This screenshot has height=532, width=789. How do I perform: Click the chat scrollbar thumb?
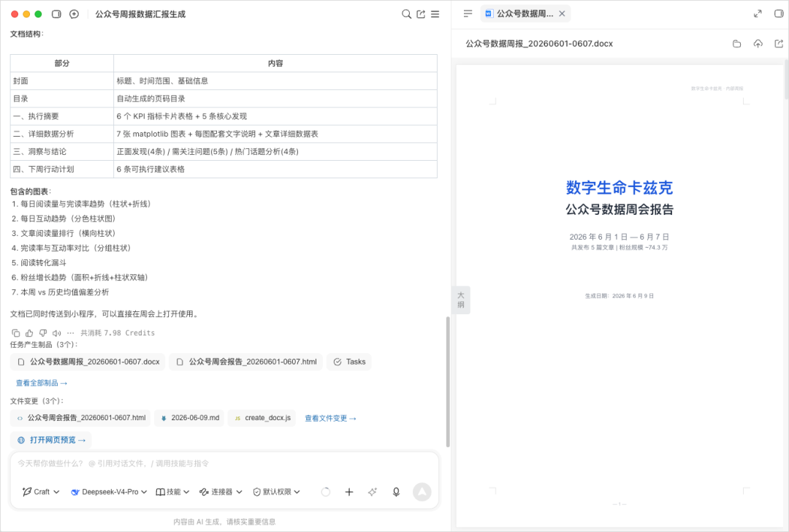pos(448,381)
